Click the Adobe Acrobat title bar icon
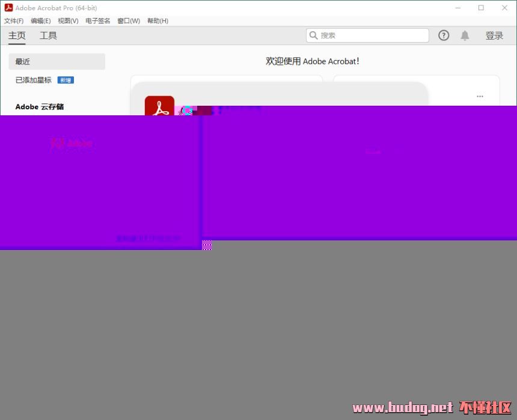Image resolution: width=517 pixels, height=420 pixels. (x=8, y=8)
